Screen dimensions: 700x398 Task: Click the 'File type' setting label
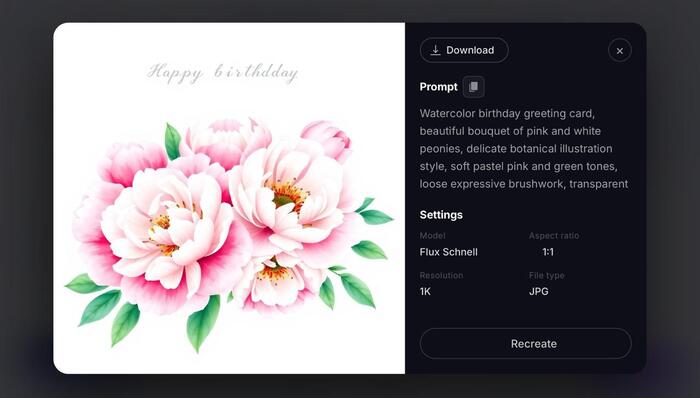click(x=546, y=275)
